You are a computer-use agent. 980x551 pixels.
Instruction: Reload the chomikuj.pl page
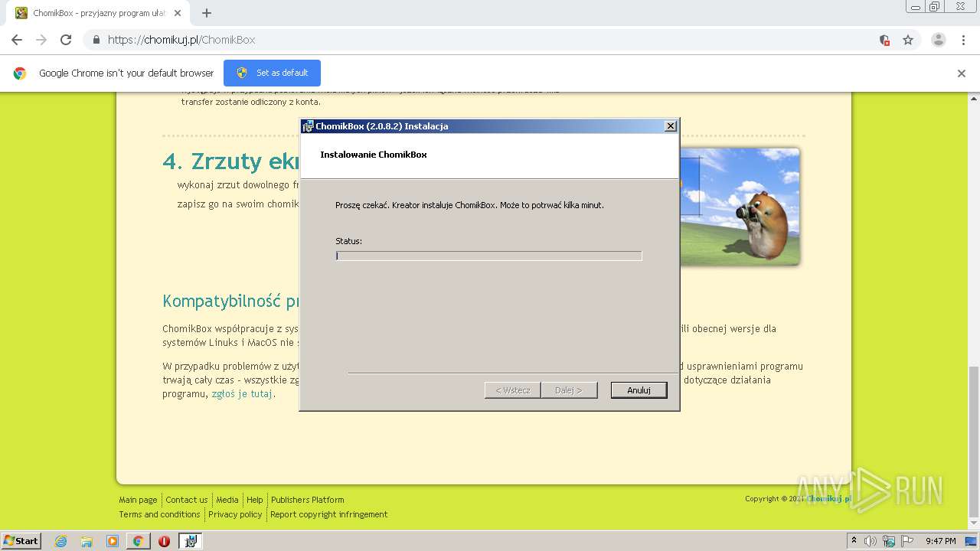pyautogui.click(x=66, y=40)
